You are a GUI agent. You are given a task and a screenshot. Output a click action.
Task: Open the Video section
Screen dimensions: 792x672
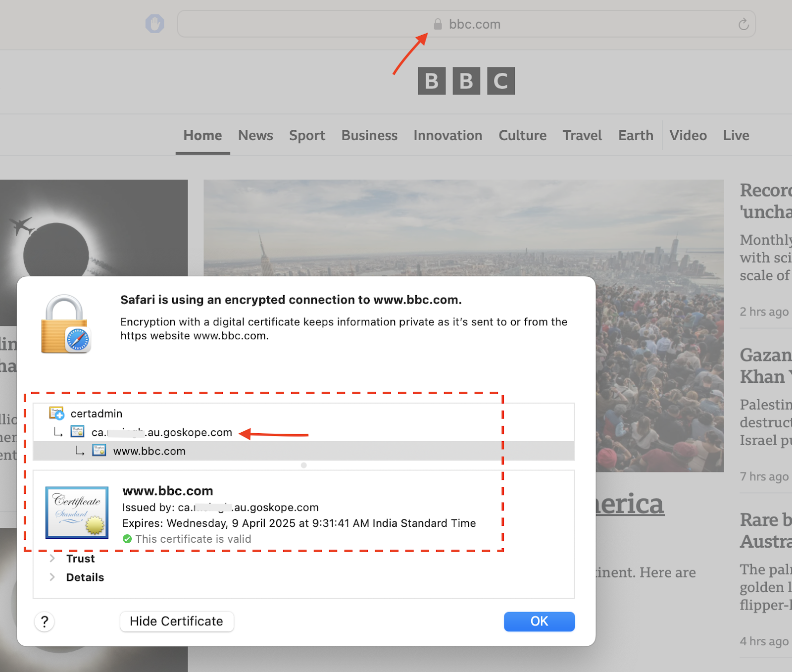[688, 136]
